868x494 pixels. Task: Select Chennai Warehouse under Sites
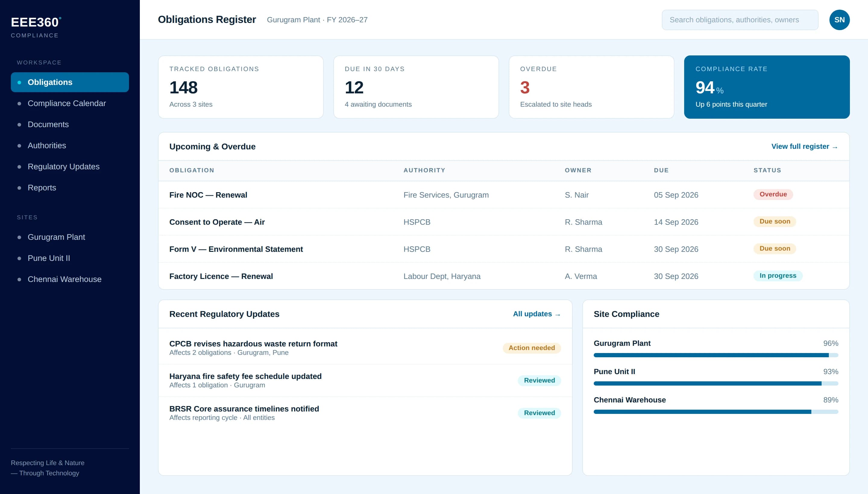coord(70,279)
